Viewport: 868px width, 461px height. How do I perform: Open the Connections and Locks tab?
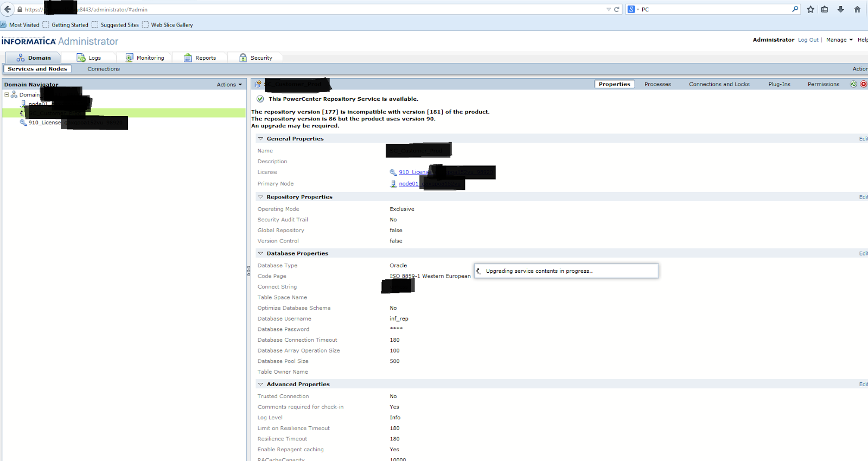[719, 84]
